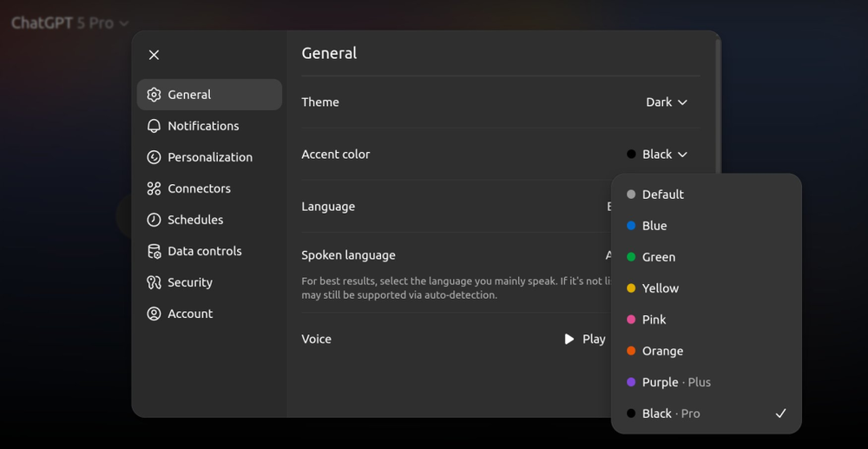Select Green from the accent color menu
Image resolution: width=868 pixels, height=449 pixels.
tap(658, 257)
